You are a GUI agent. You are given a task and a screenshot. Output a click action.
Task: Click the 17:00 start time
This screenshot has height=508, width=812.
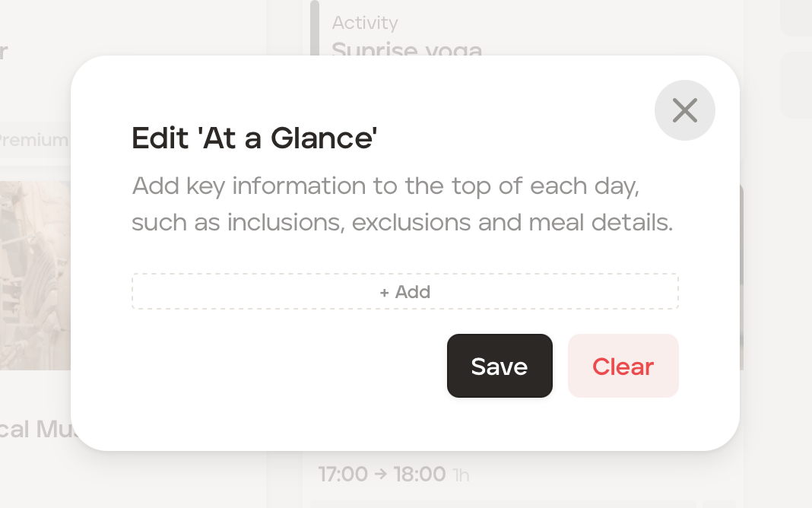tap(342, 475)
